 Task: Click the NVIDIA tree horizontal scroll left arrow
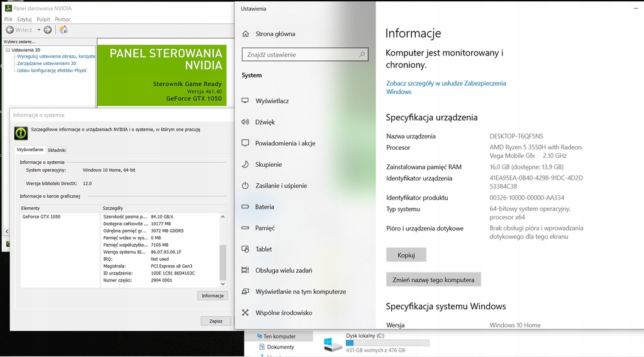click(x=6, y=232)
